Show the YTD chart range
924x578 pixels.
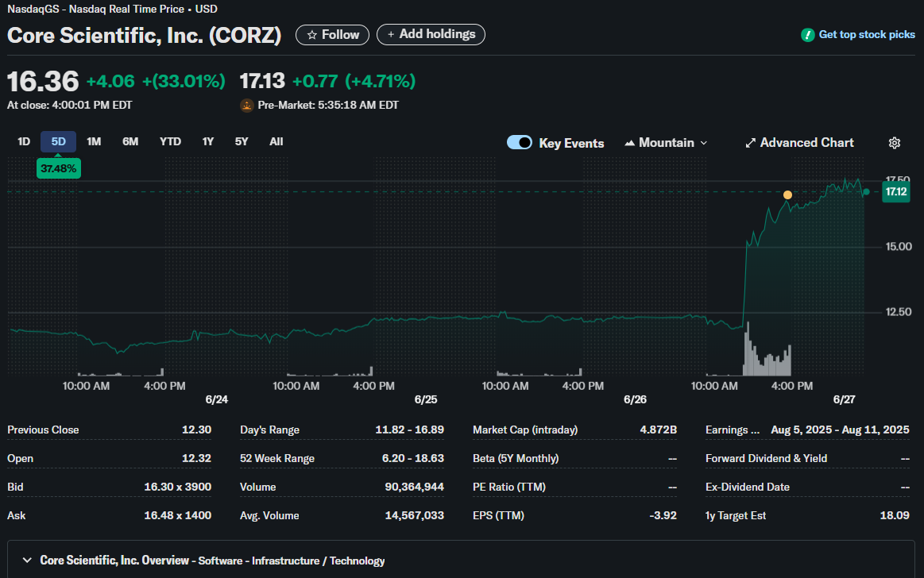[170, 142]
